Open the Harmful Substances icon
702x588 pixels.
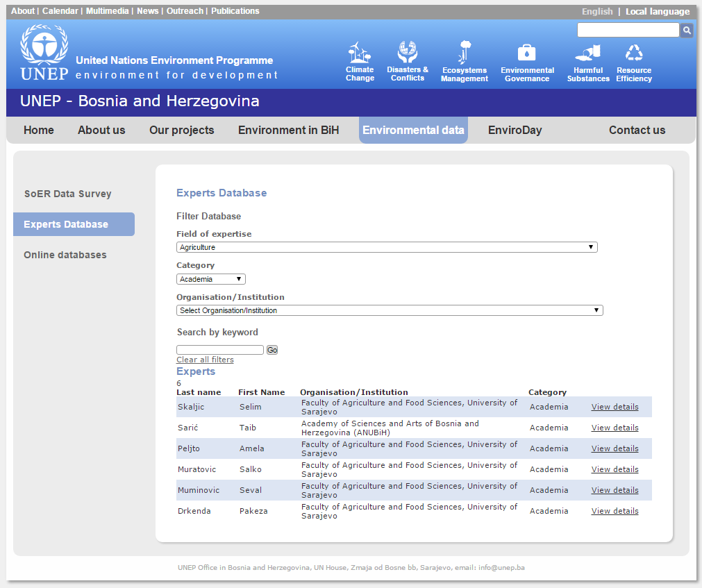tap(587, 53)
